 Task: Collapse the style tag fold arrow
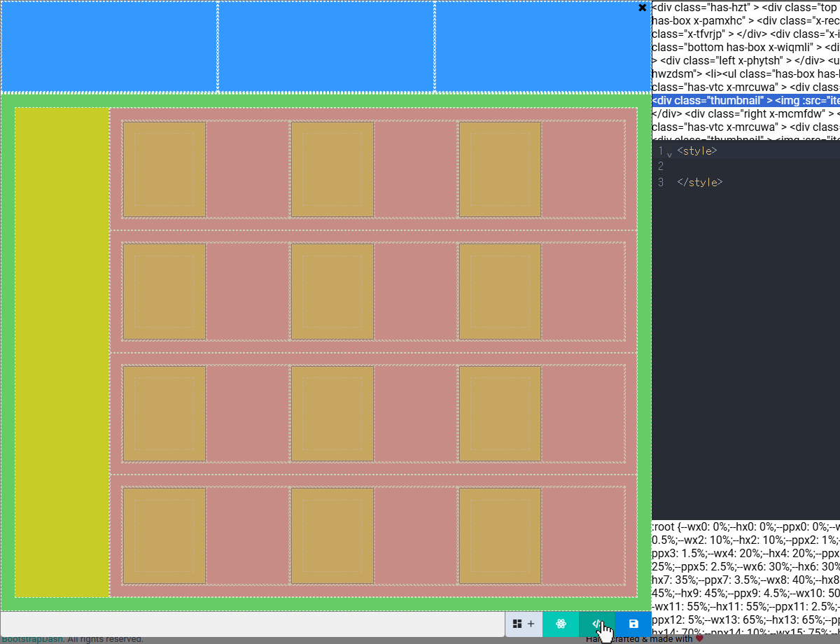(x=669, y=154)
